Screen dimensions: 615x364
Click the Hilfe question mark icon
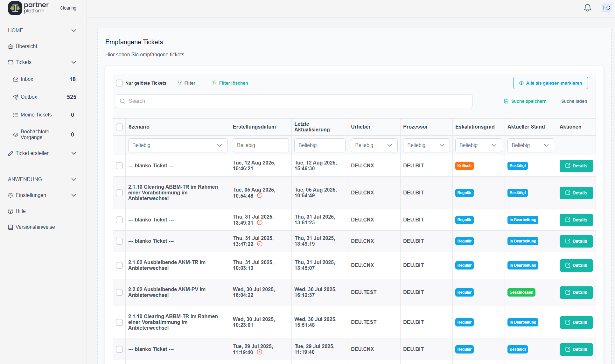(10, 211)
